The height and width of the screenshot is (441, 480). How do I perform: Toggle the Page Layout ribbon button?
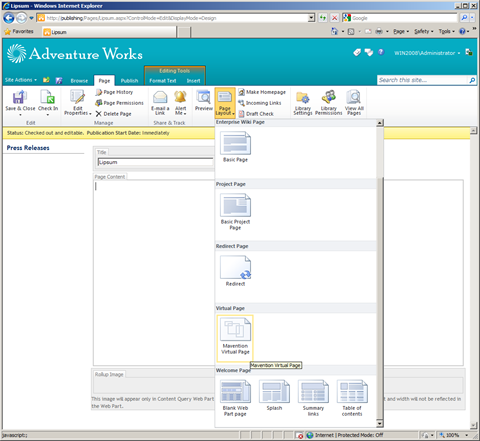tap(225, 102)
